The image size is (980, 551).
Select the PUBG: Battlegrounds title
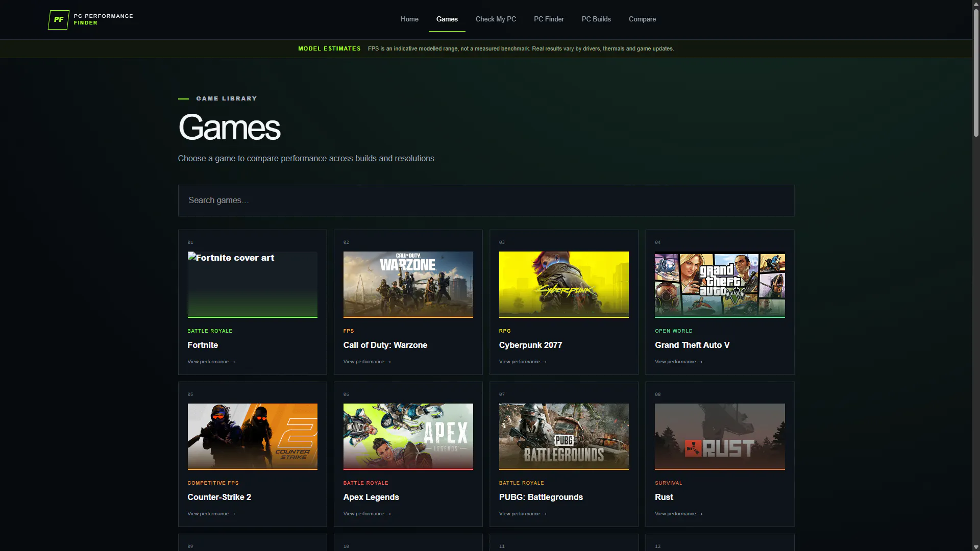(541, 497)
